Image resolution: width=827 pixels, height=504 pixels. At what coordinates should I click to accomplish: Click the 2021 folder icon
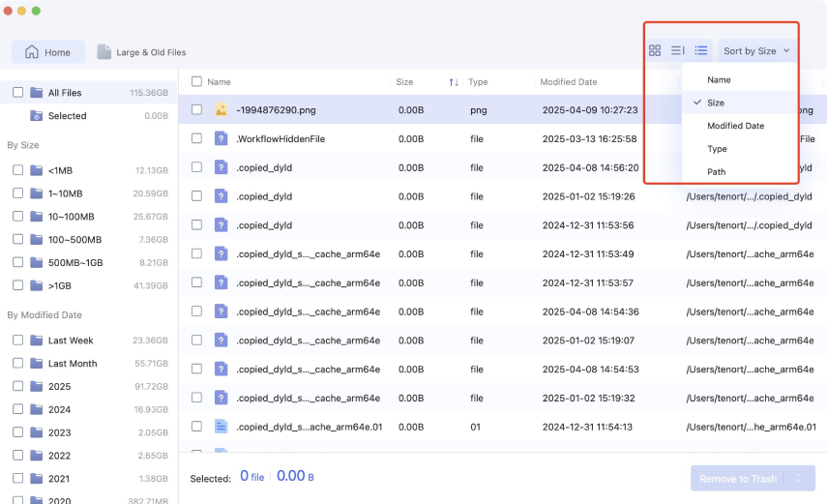[37, 478]
